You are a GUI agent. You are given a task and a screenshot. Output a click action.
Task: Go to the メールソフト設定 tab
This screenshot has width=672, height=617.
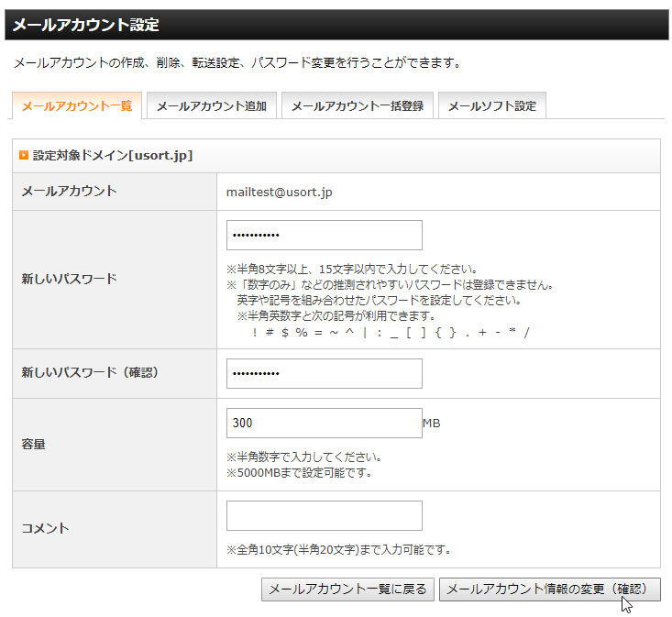click(491, 106)
